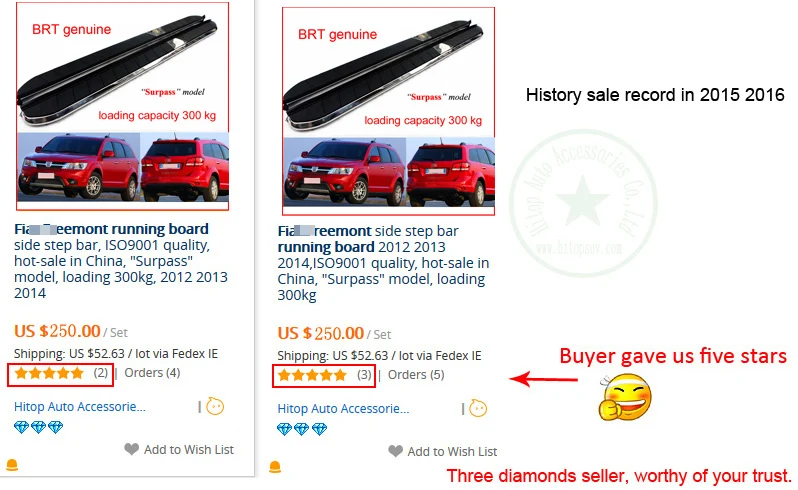Click the chat face icon beside right seller
Viewport: 798px width, 490px height.
pos(478,408)
